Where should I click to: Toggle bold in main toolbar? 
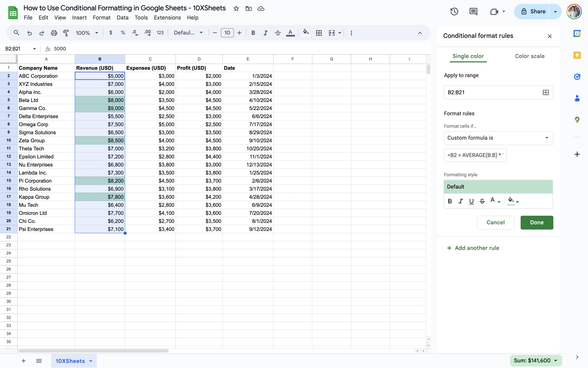[x=253, y=33]
